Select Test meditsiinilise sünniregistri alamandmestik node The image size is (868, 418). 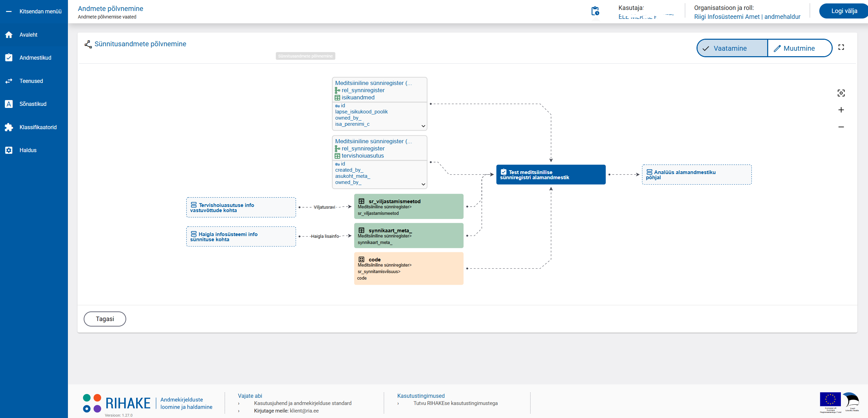click(x=550, y=175)
